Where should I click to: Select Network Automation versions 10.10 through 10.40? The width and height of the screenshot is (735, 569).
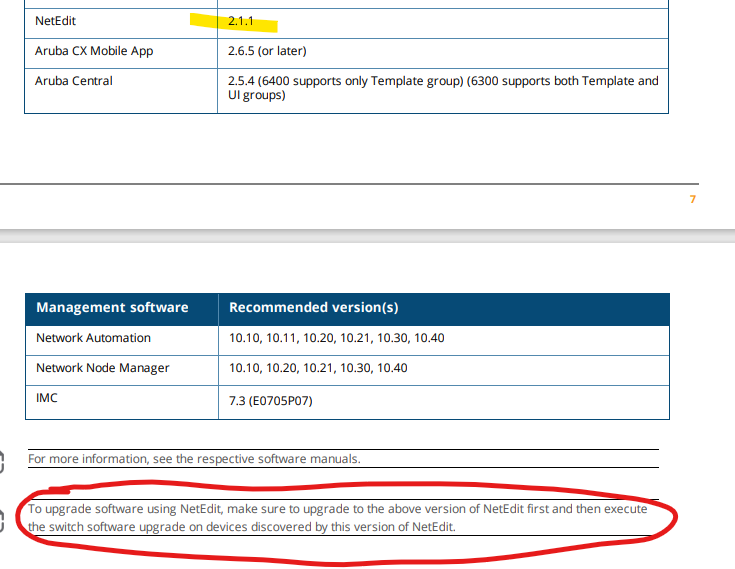click(x=337, y=338)
